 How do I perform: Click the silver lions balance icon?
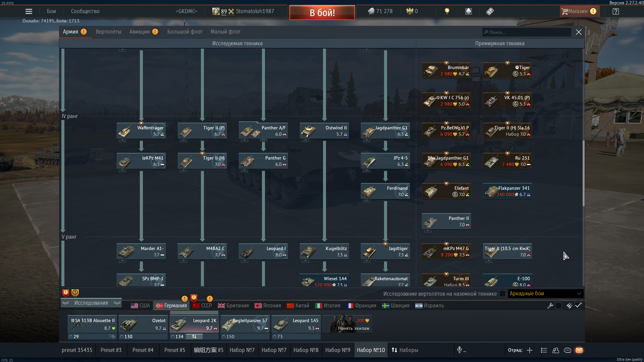coord(371,11)
